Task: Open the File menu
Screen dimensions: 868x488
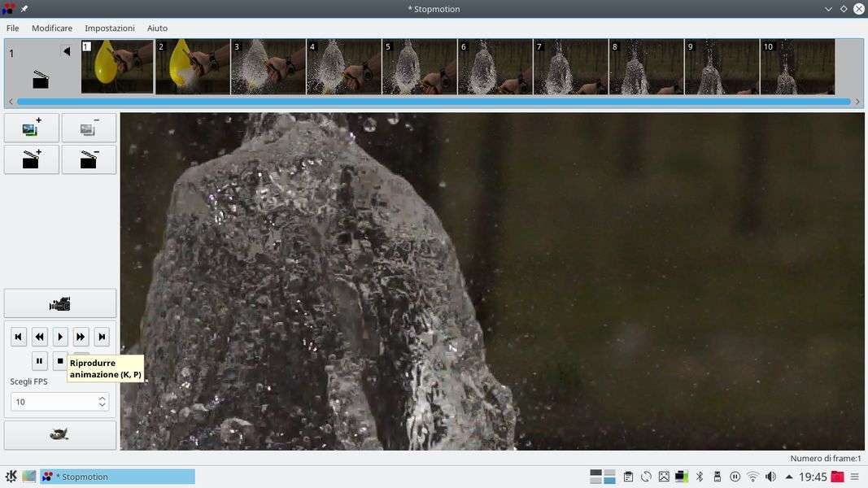Action: (13, 28)
